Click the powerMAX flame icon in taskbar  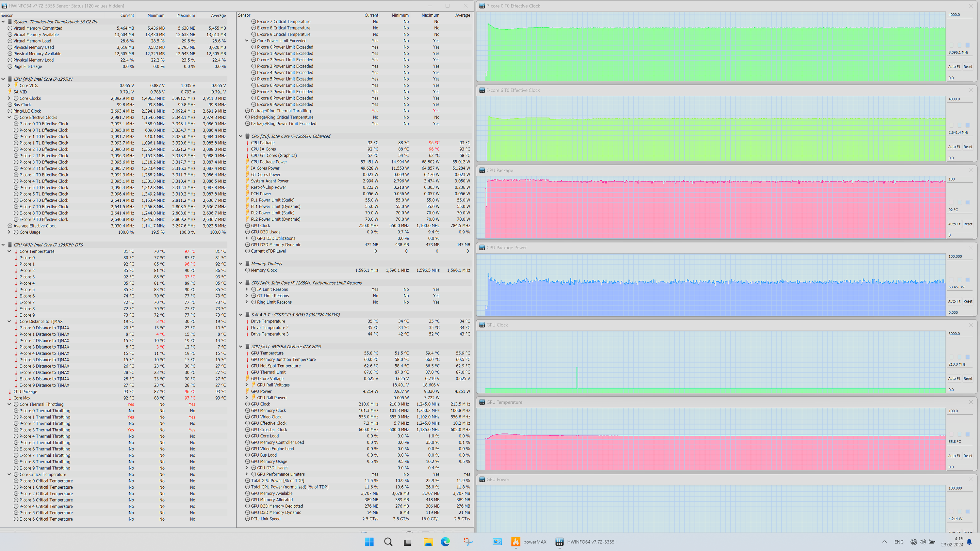click(x=515, y=542)
